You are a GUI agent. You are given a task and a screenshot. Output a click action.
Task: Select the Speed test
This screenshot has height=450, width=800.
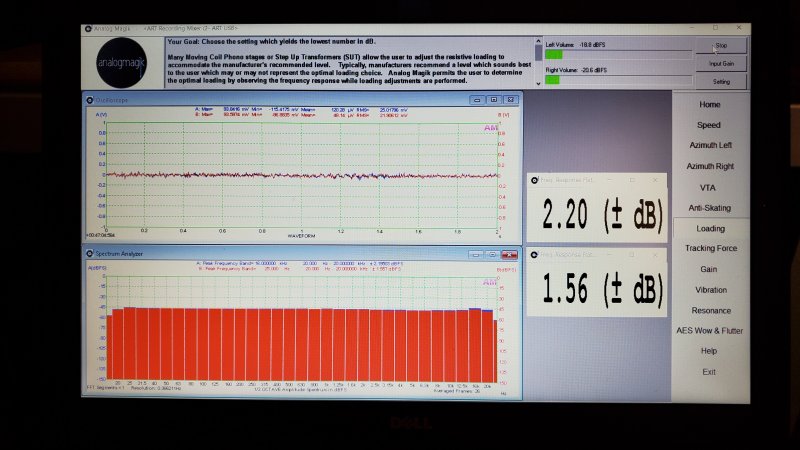[x=709, y=125]
